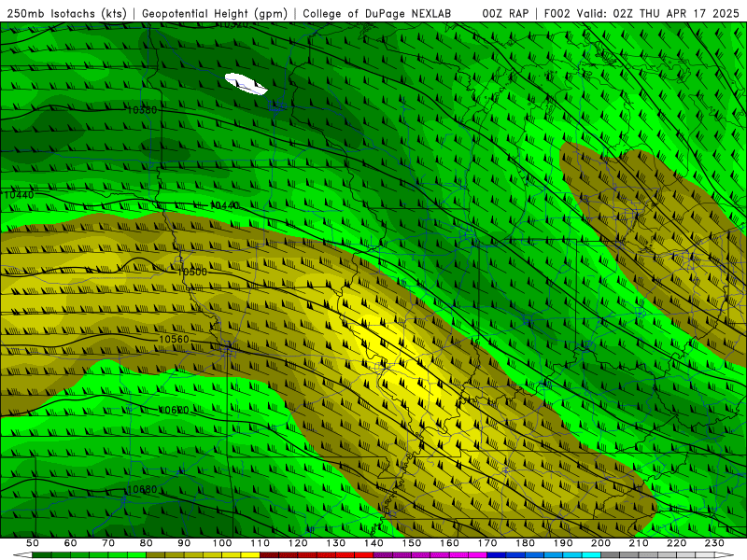This screenshot has height=560, width=747.
Task: Pick the darkest green swatch under the 50 label
Action: (x=42, y=555)
